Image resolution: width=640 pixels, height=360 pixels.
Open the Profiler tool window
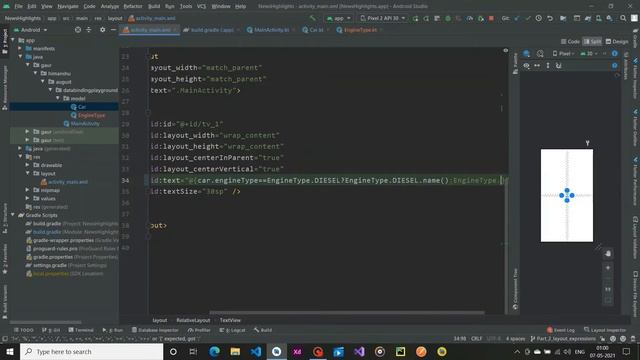(x=199, y=330)
